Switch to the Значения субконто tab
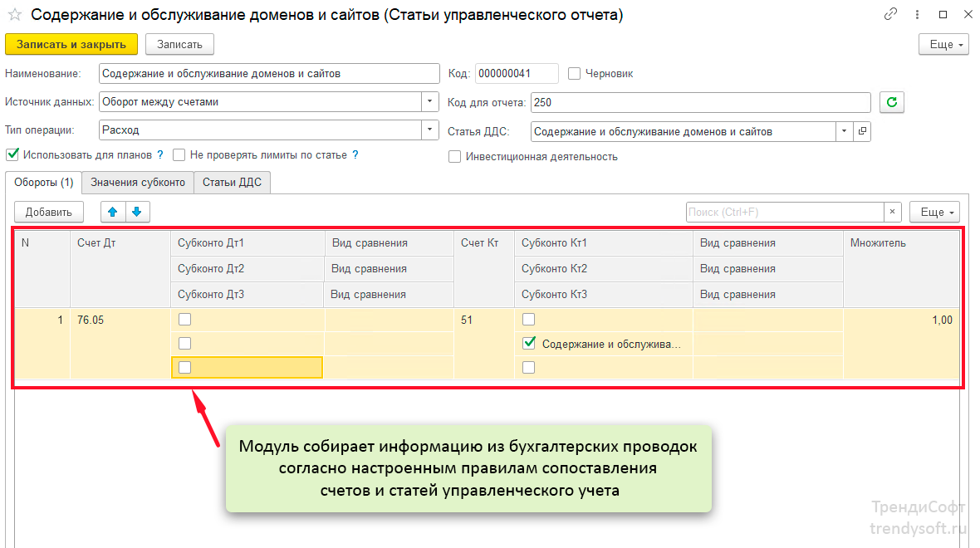980x548 pixels. click(x=138, y=183)
